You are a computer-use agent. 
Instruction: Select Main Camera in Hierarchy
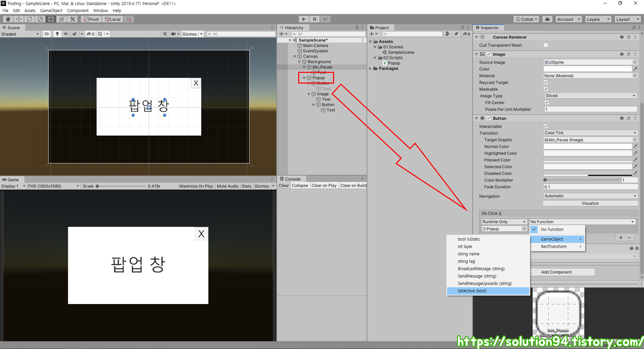[316, 46]
